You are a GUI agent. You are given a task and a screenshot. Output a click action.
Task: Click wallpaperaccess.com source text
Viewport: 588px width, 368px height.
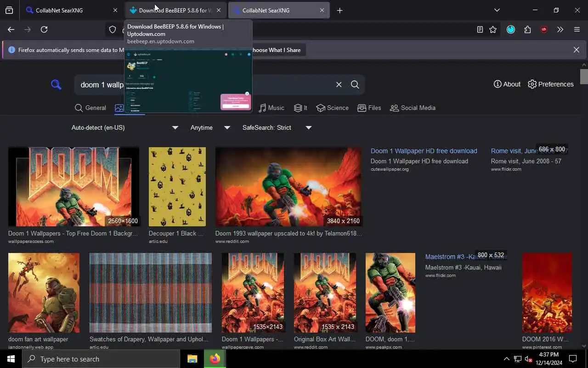tap(31, 241)
